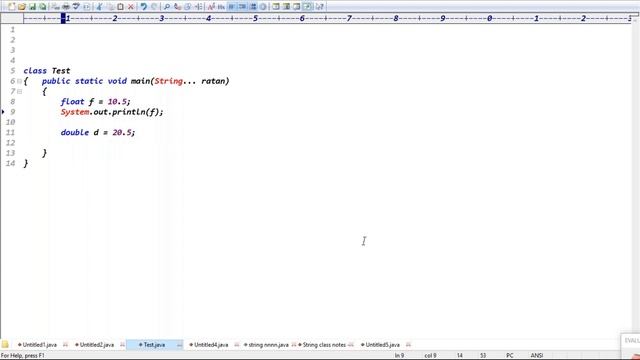
Task: Click the Open file folder icon
Action: (x=22, y=7)
